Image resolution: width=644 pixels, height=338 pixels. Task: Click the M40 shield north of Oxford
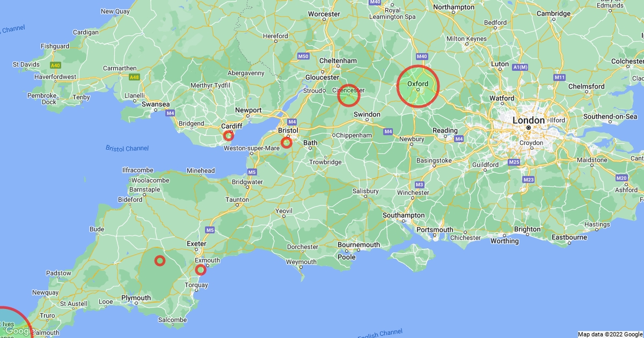[x=422, y=56]
